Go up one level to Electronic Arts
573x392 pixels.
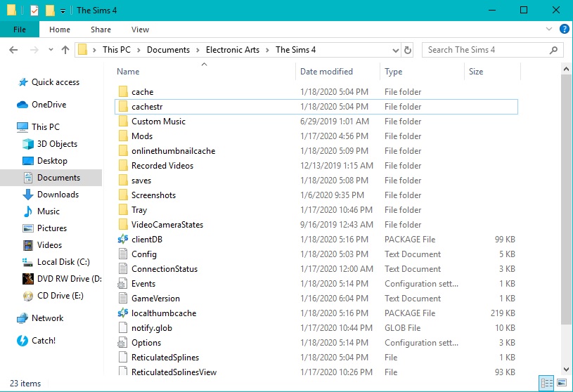[65, 50]
